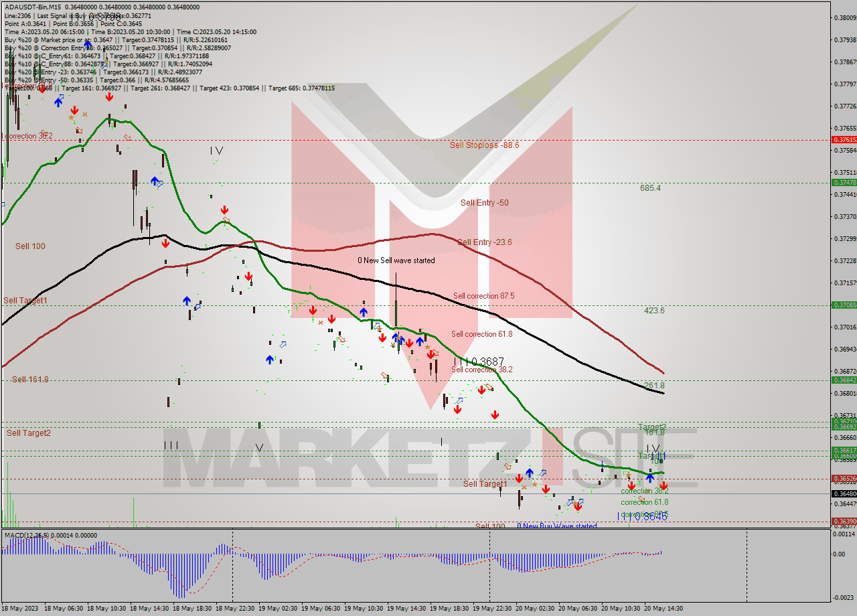Click the black 0.3648 current price tag
The image size is (857, 616).
[x=843, y=493]
